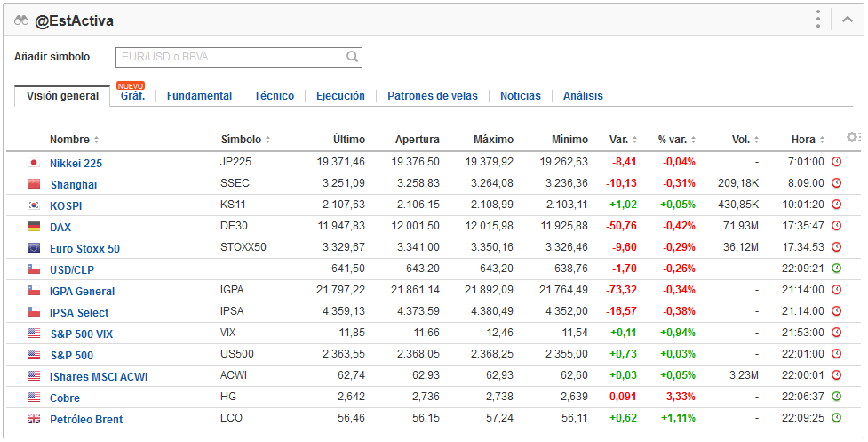868x442 pixels.
Task: Open the Nikkei 225 link
Action: pos(76,164)
